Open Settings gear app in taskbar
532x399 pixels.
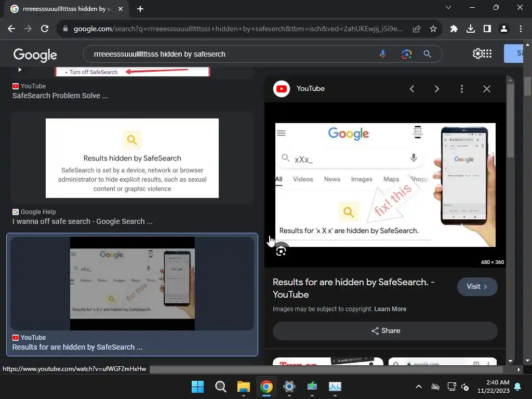tap(289, 387)
